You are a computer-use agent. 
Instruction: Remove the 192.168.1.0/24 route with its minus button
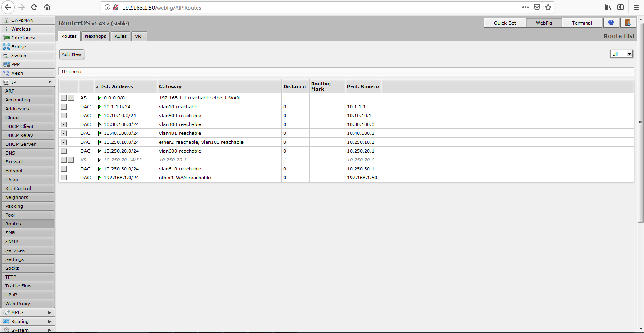pos(64,178)
